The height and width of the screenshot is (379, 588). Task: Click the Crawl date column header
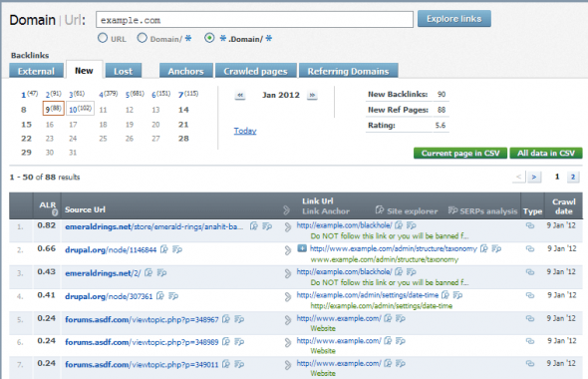tap(564, 206)
